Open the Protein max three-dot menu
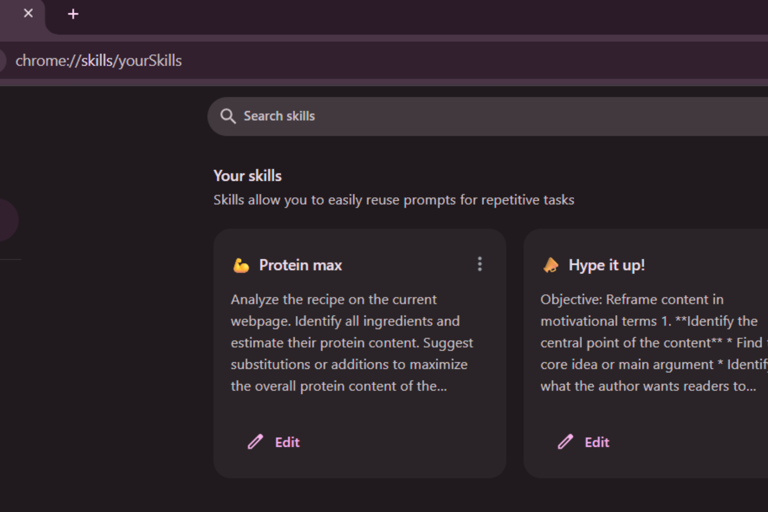The width and height of the screenshot is (768, 512). click(x=480, y=264)
